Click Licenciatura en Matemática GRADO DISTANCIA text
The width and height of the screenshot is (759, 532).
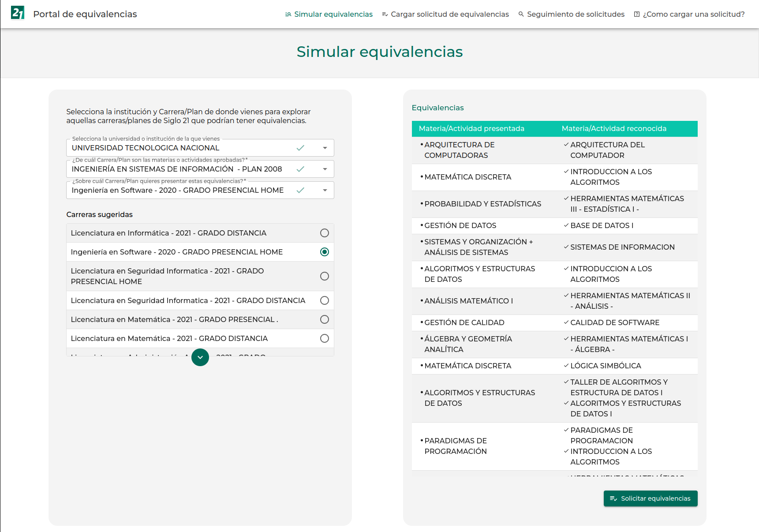(x=169, y=338)
